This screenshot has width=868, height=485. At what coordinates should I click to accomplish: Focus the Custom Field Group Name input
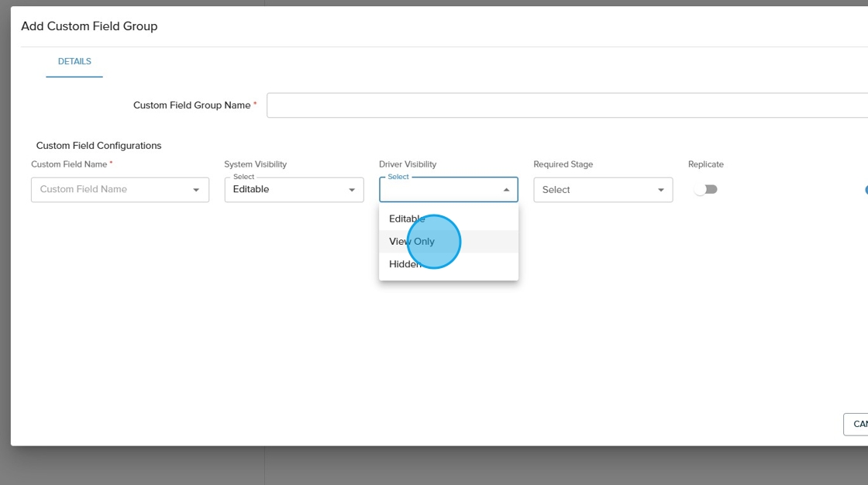(566, 105)
